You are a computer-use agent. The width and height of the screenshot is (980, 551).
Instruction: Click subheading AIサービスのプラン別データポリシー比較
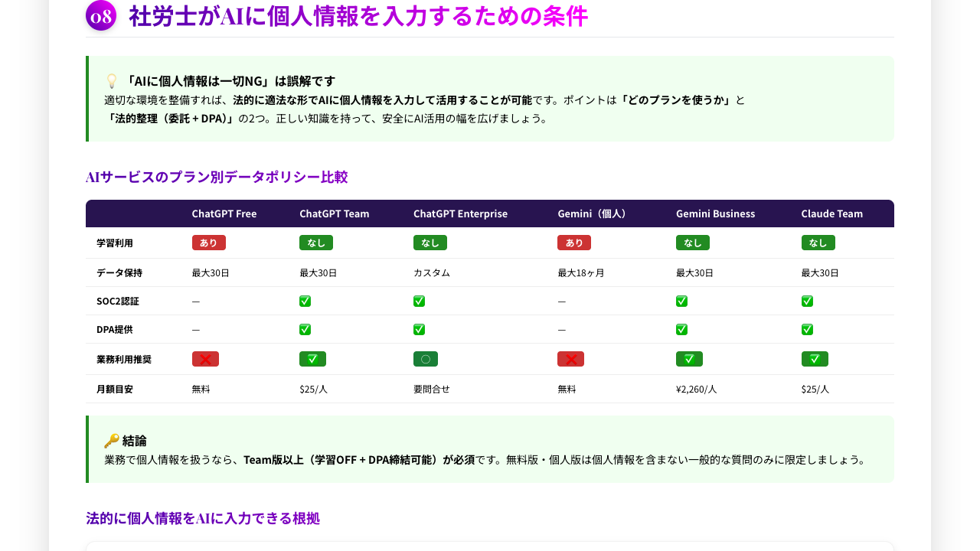point(217,177)
